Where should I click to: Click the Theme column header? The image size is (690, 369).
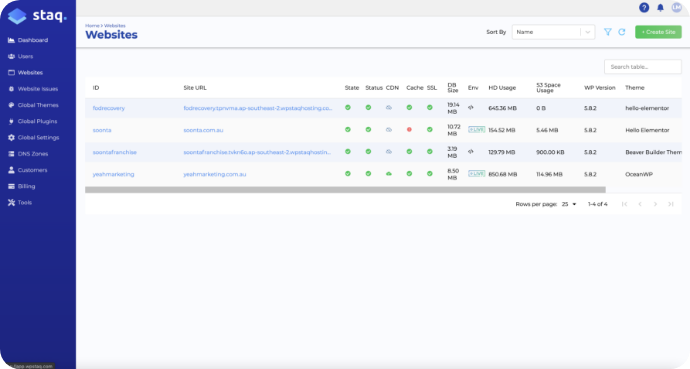point(635,88)
